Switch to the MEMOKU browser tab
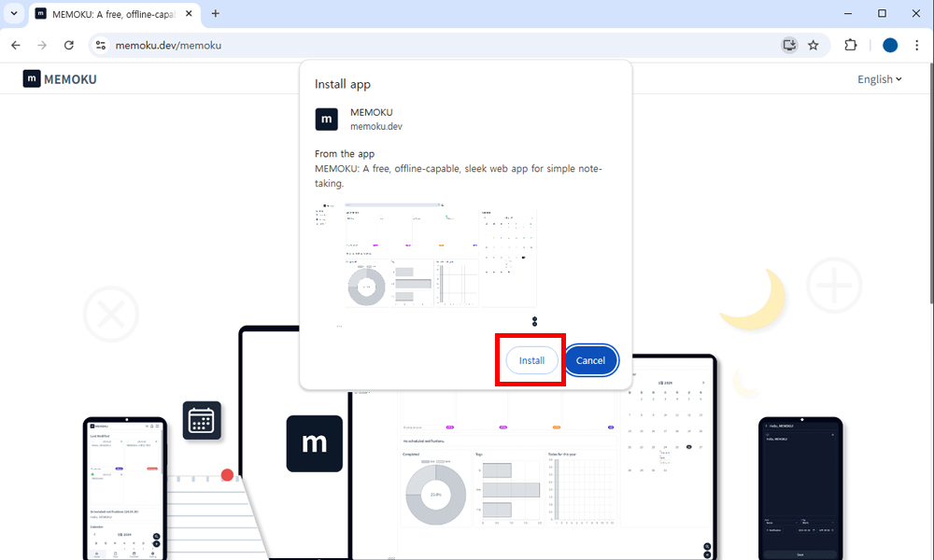The height and width of the screenshot is (560, 934). click(x=112, y=14)
